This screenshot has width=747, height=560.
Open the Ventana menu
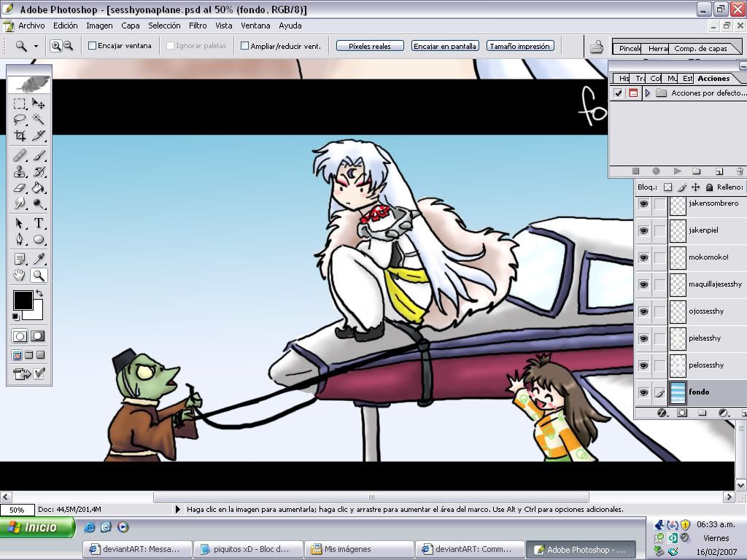click(x=255, y=26)
